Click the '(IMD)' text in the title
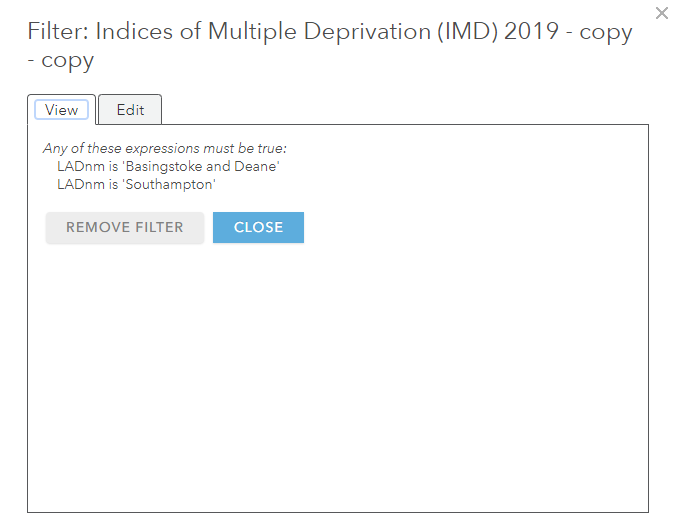676x528 pixels. tap(467, 31)
